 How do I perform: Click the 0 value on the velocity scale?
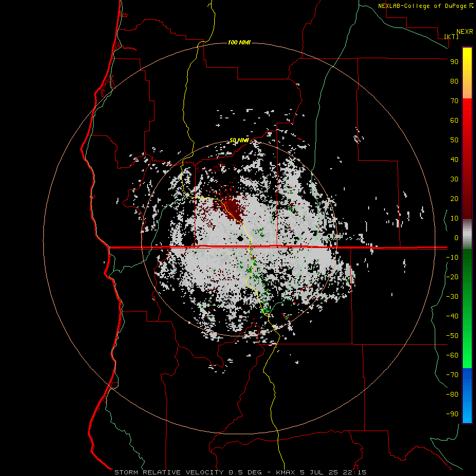pyautogui.click(x=456, y=238)
